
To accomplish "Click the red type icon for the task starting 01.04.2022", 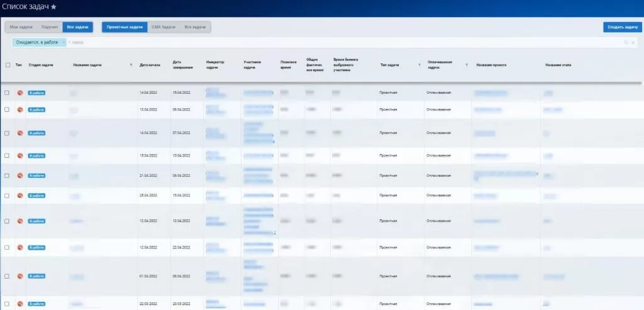I will click(x=19, y=276).
